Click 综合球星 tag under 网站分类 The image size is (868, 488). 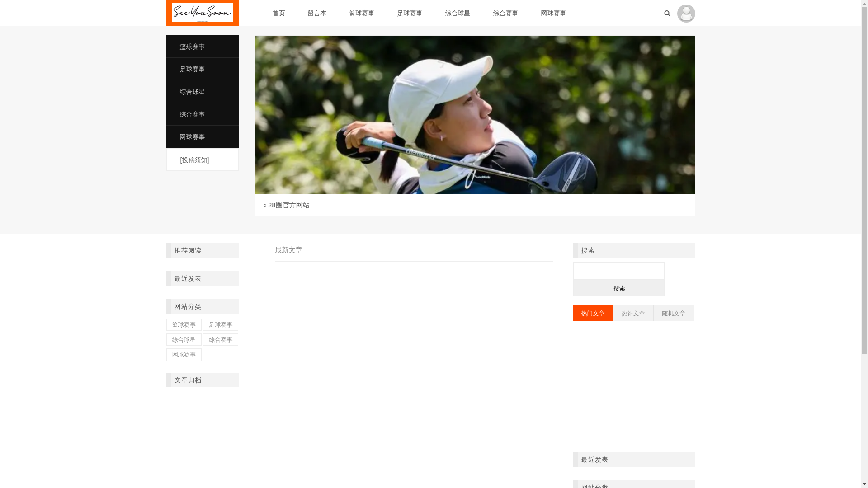pos(184,339)
